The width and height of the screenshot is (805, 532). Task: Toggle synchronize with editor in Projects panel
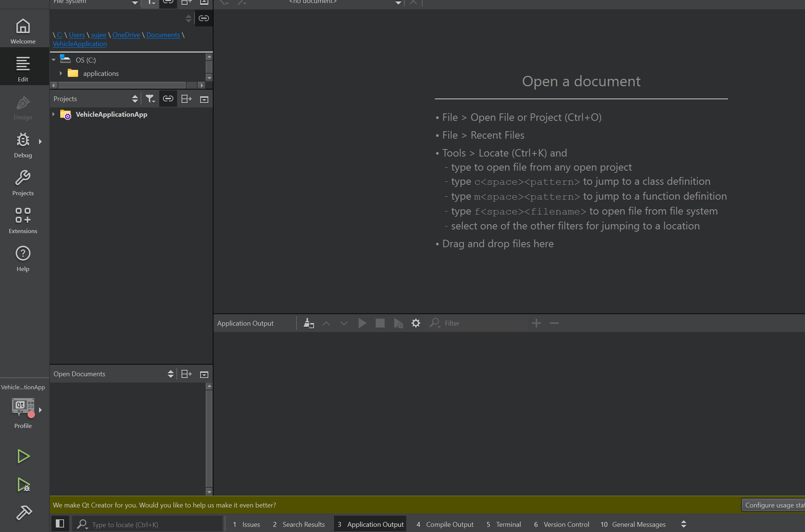point(168,99)
